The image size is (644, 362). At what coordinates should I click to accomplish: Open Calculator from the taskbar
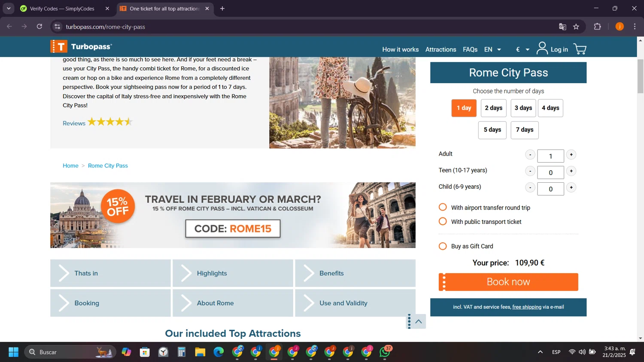pyautogui.click(x=182, y=352)
